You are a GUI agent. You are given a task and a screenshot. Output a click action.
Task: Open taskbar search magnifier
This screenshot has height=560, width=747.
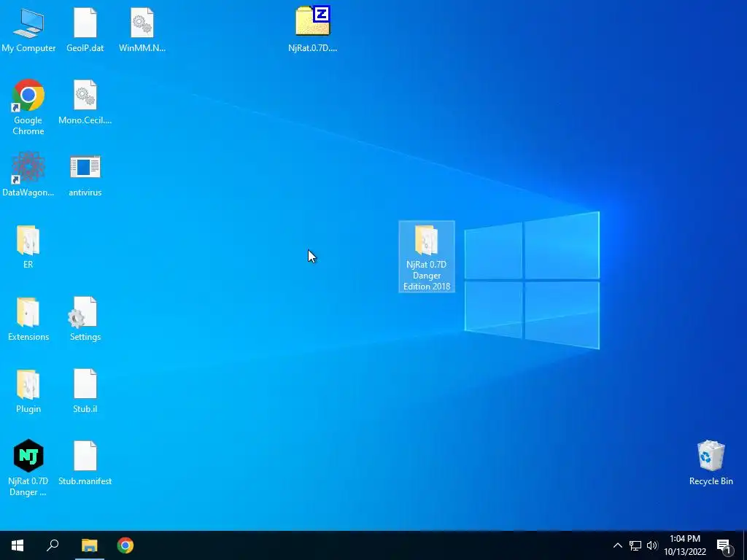(53, 545)
